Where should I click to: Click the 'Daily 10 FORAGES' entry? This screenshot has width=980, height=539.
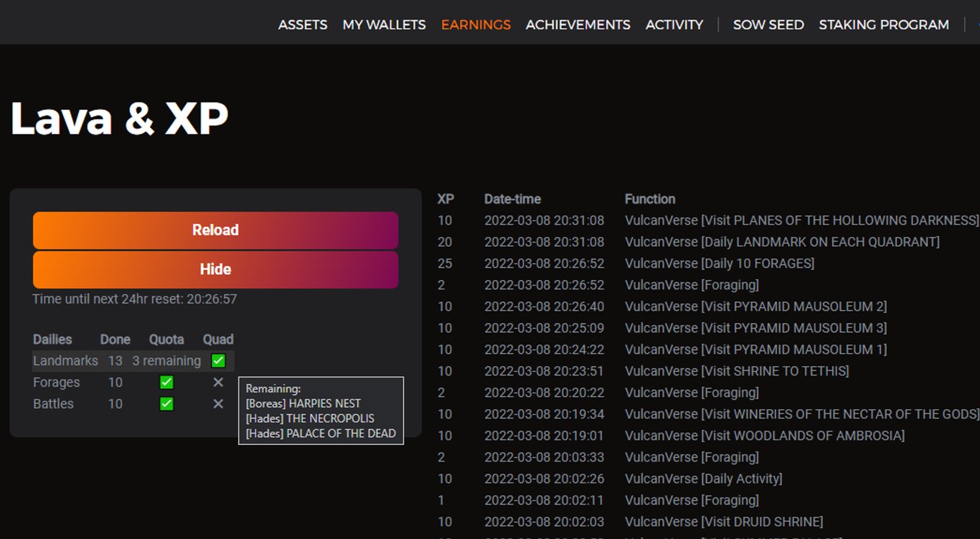720,263
